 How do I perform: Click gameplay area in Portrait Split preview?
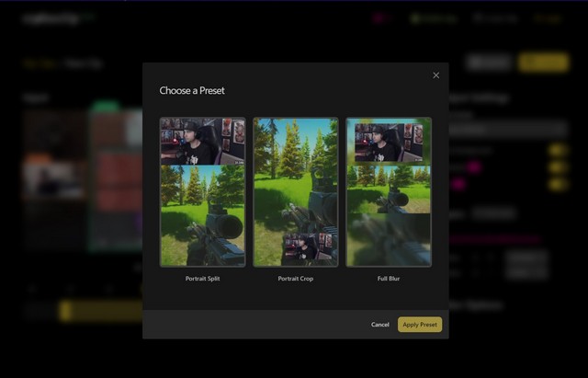202,216
